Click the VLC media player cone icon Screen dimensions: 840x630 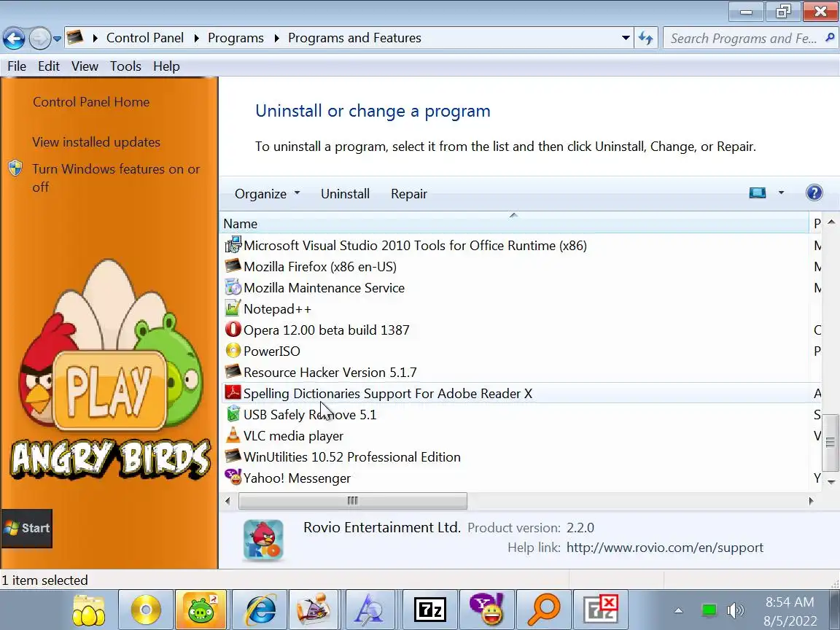click(x=233, y=435)
